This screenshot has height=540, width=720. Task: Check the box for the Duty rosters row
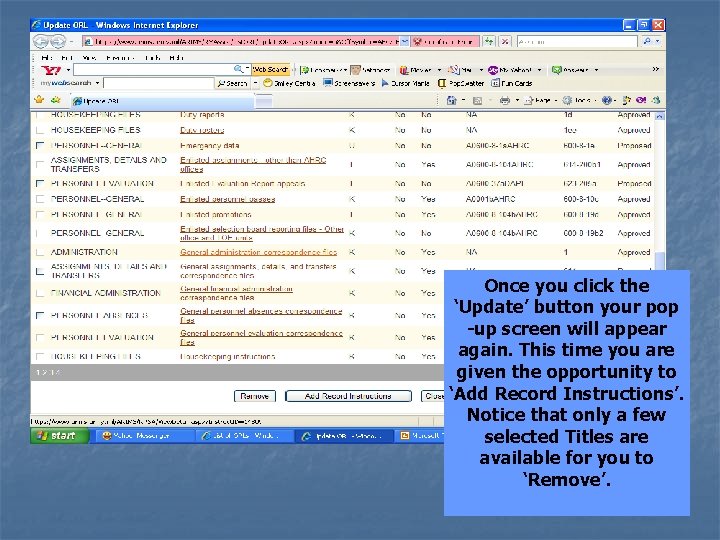[x=40, y=130]
